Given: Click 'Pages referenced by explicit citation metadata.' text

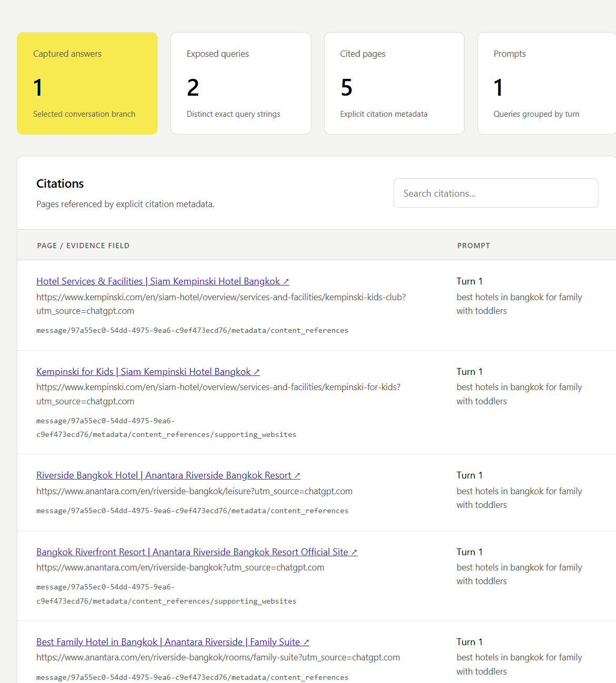Looking at the screenshot, I should (x=125, y=204).
